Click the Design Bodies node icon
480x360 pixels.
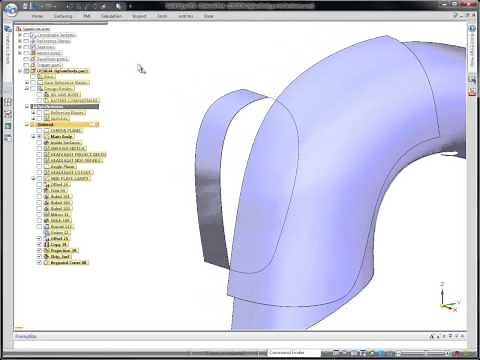[40, 89]
